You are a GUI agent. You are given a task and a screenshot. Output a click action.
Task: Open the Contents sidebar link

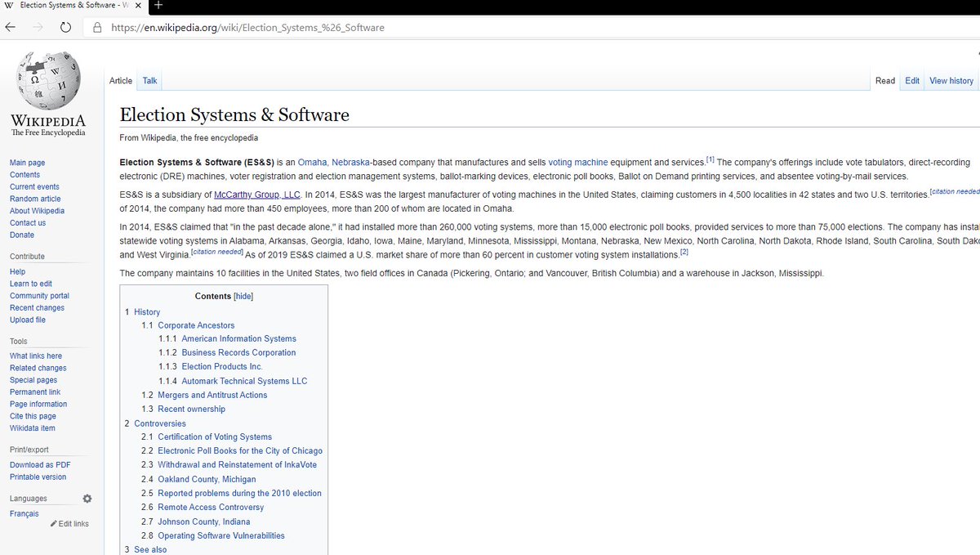(24, 175)
